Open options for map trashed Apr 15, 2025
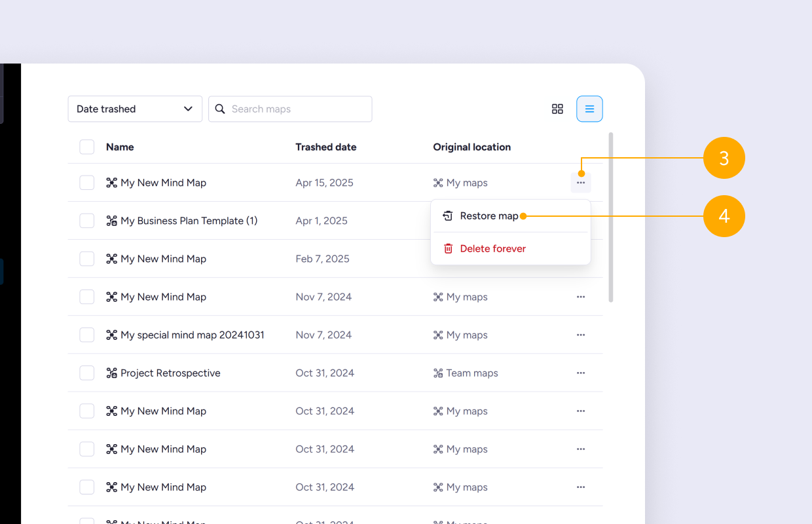This screenshot has height=524, width=812. (581, 183)
